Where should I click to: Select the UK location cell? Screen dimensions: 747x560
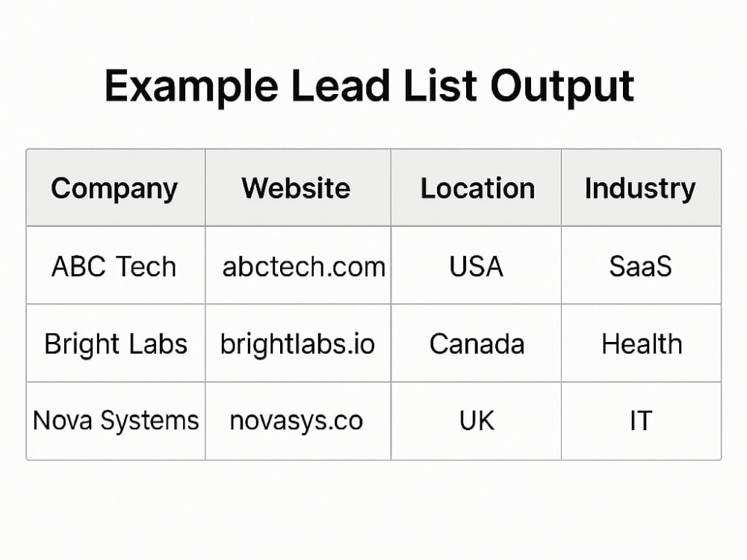tap(477, 421)
